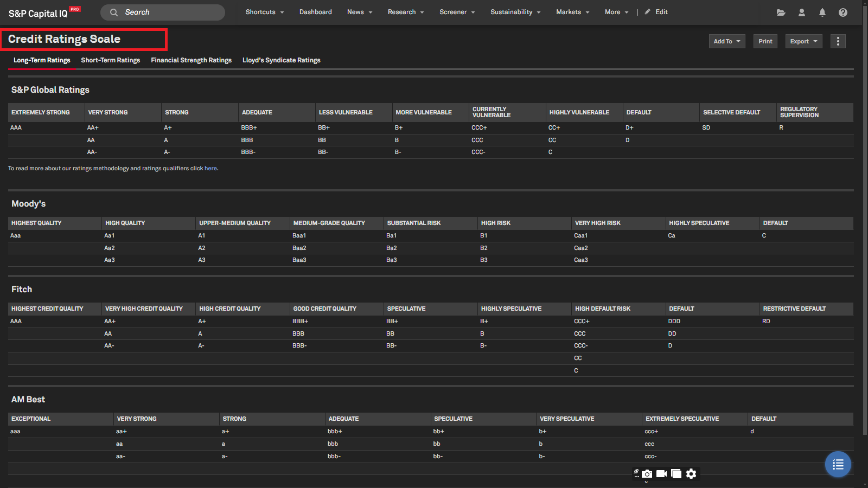Screen dimensions: 868x488
Task: Follow the 'here' ratings methodology link
Action: 210,169
